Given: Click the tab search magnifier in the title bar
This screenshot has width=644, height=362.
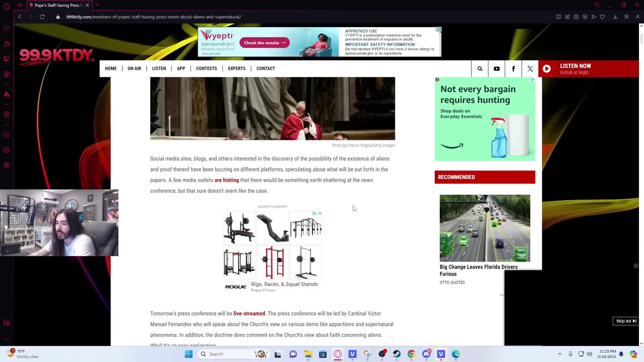Looking at the screenshot, I should [x=597, y=5].
